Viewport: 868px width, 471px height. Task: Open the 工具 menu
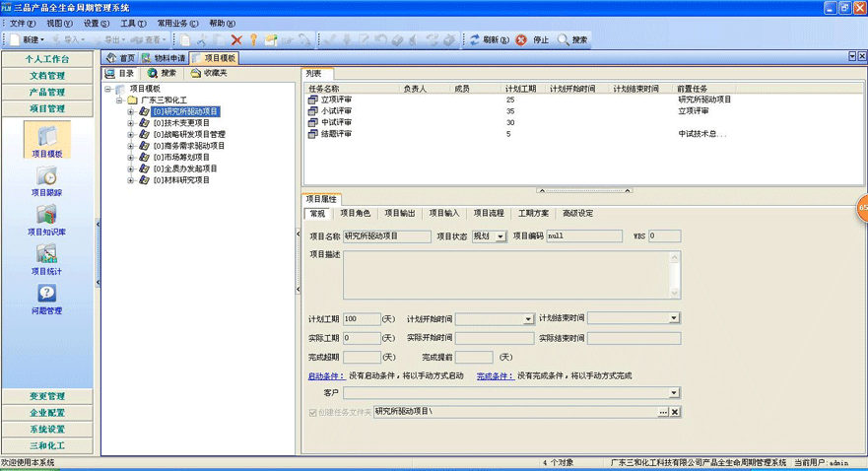pos(133,23)
